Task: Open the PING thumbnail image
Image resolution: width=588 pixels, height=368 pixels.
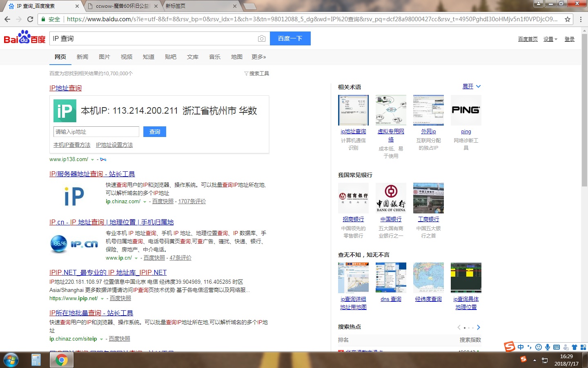Action: [466, 110]
